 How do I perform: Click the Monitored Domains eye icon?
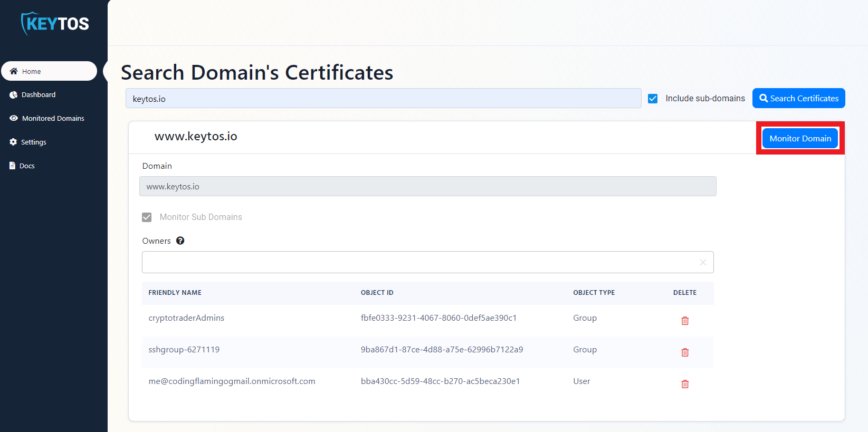tap(14, 118)
